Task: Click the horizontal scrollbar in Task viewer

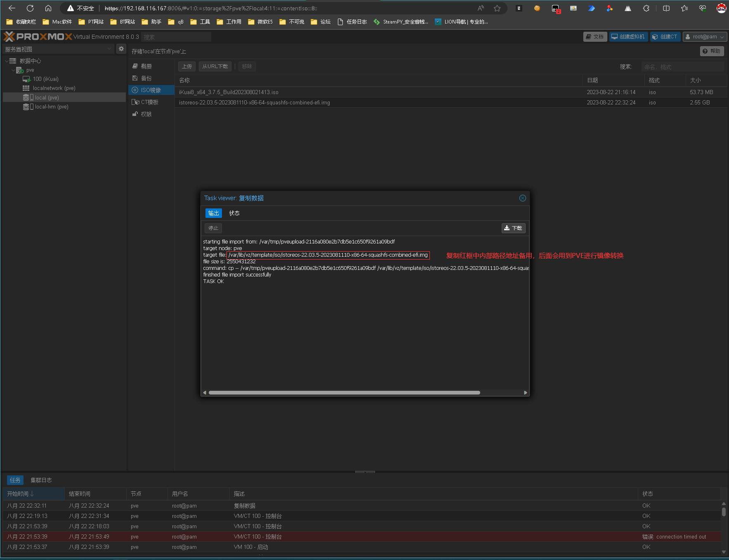Action: pyautogui.click(x=344, y=392)
